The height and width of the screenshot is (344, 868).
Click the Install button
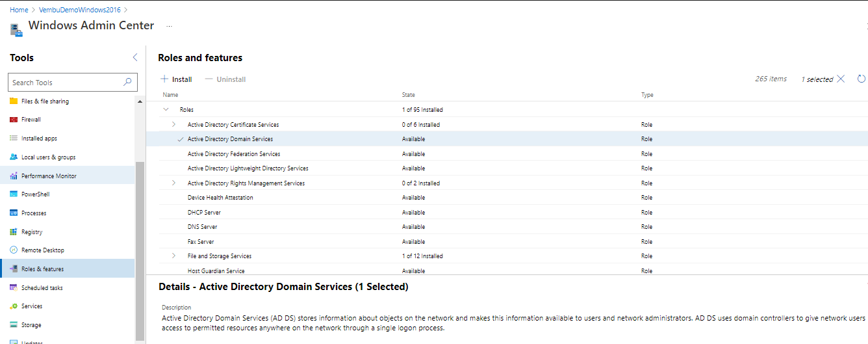coord(176,79)
